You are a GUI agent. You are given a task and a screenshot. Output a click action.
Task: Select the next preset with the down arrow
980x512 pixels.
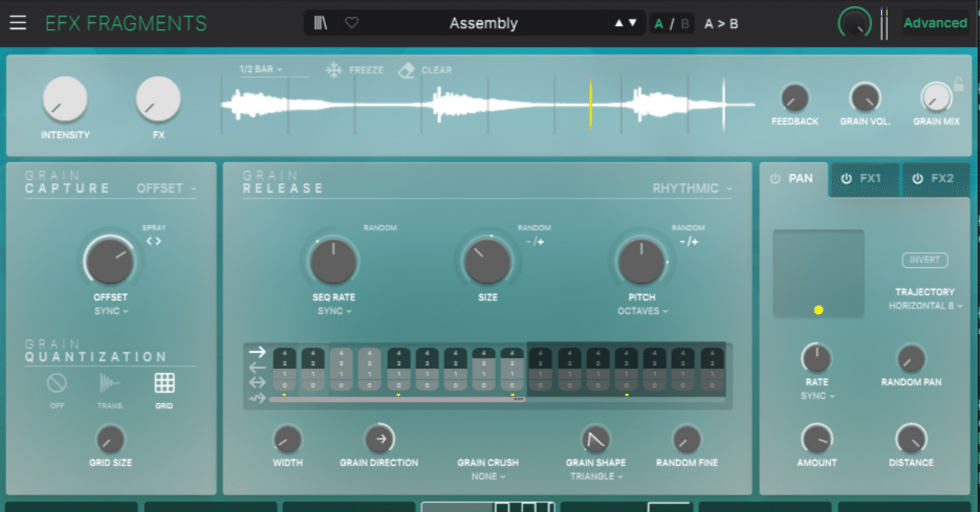pyautogui.click(x=632, y=23)
